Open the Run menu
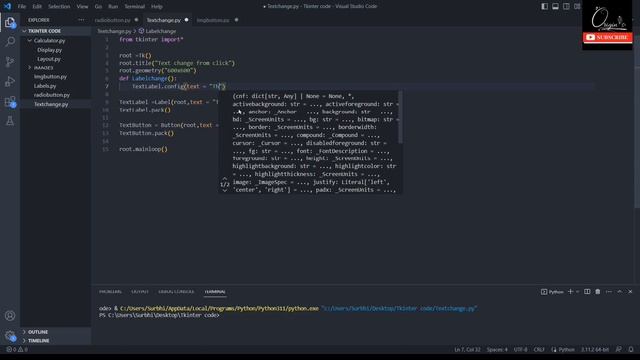640x360 pixels. (x=113, y=7)
